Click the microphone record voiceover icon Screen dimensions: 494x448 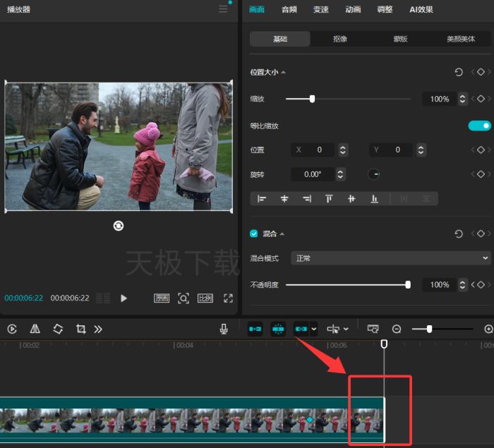224,329
